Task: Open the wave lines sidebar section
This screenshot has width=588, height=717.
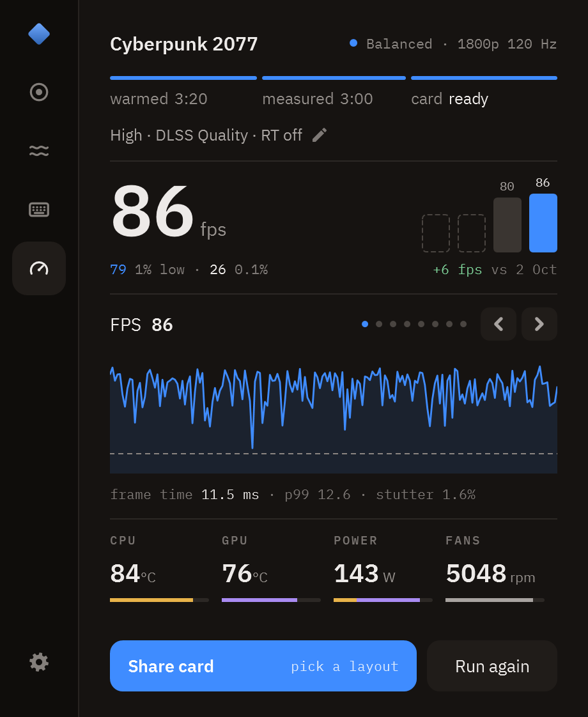Action: click(x=39, y=150)
